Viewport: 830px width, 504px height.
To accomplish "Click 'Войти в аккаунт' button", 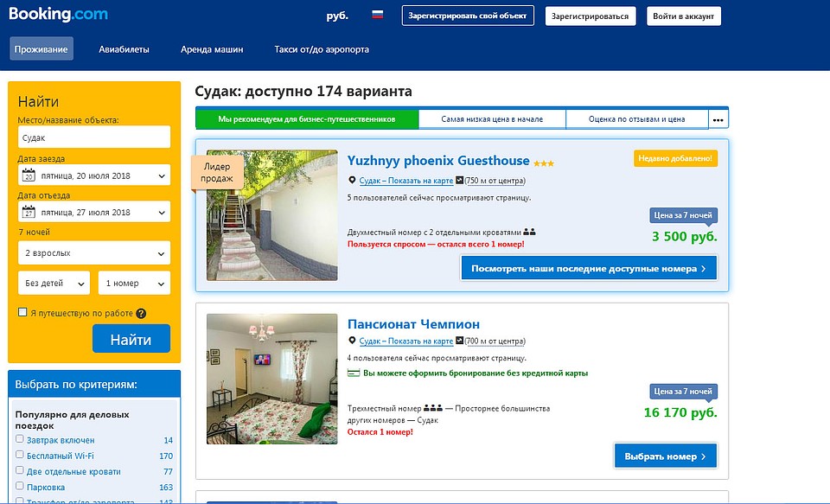I will (x=683, y=16).
